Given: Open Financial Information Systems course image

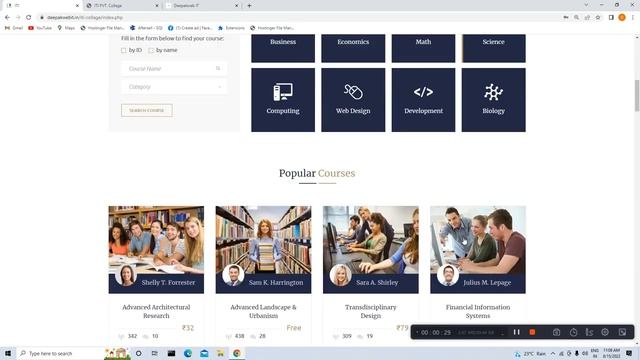Looking at the screenshot, I should tap(478, 240).
